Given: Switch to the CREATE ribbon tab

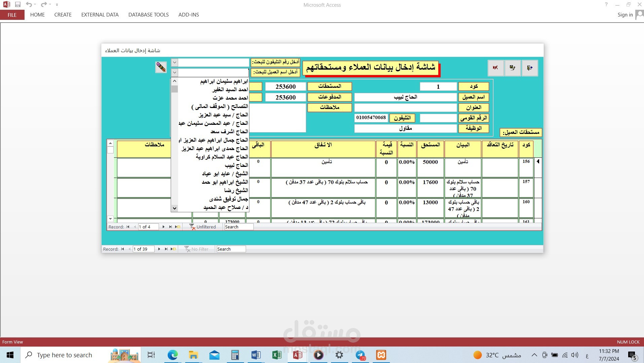Looking at the screenshot, I should click(x=63, y=15).
